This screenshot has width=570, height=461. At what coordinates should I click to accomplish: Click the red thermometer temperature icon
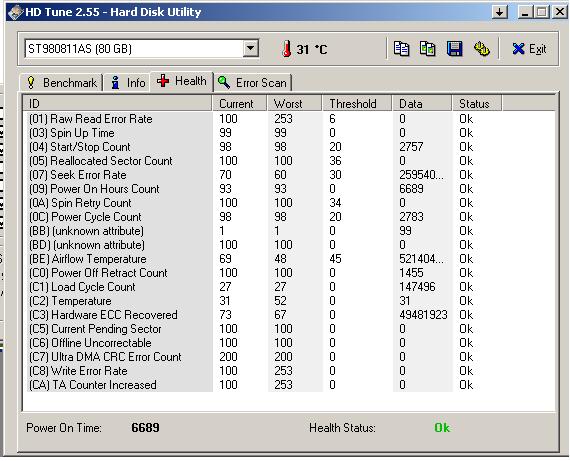click(286, 49)
